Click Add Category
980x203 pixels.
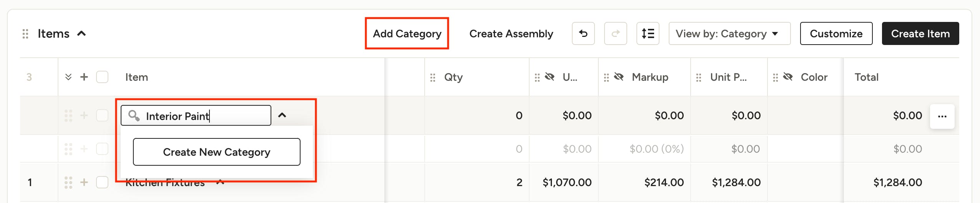click(x=407, y=33)
